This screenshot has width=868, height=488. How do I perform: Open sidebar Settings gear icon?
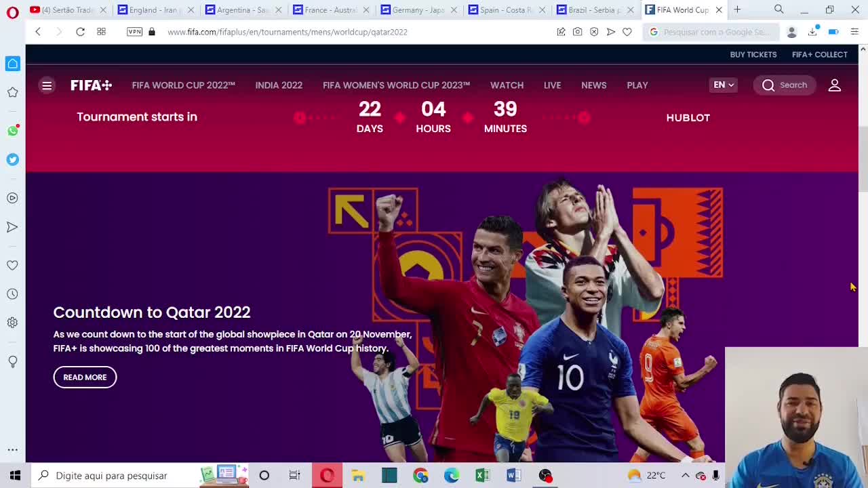click(12, 323)
